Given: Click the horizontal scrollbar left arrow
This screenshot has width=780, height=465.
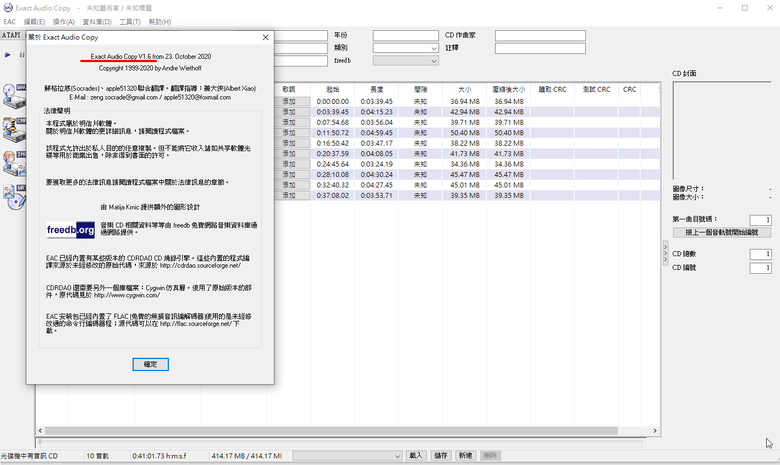Looking at the screenshot, I should [x=40, y=431].
